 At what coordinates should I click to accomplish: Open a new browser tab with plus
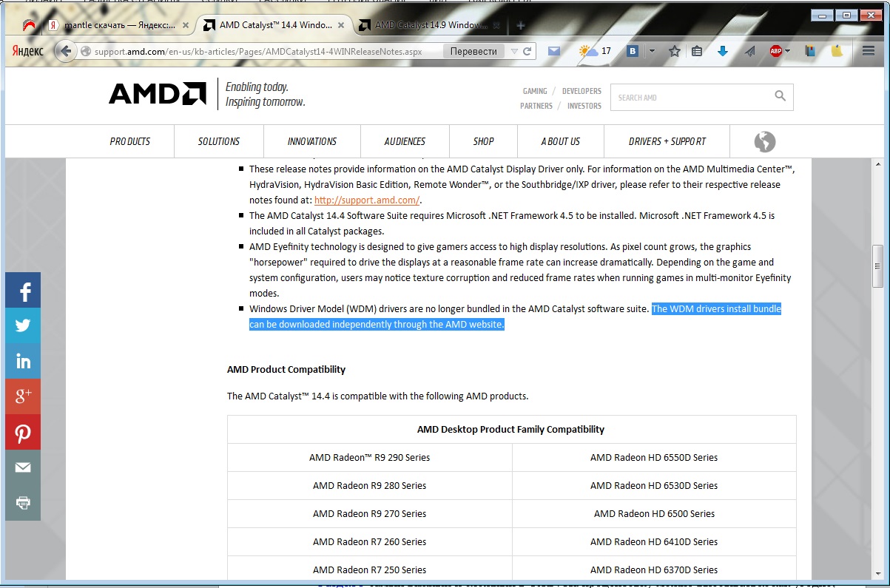(520, 25)
